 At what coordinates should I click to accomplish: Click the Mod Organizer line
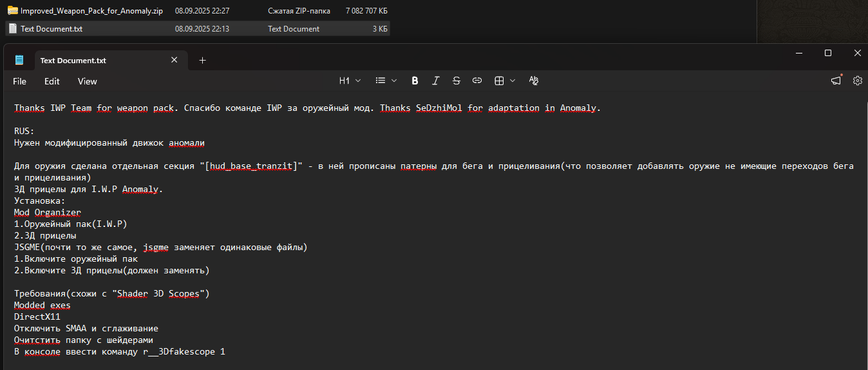pos(48,212)
